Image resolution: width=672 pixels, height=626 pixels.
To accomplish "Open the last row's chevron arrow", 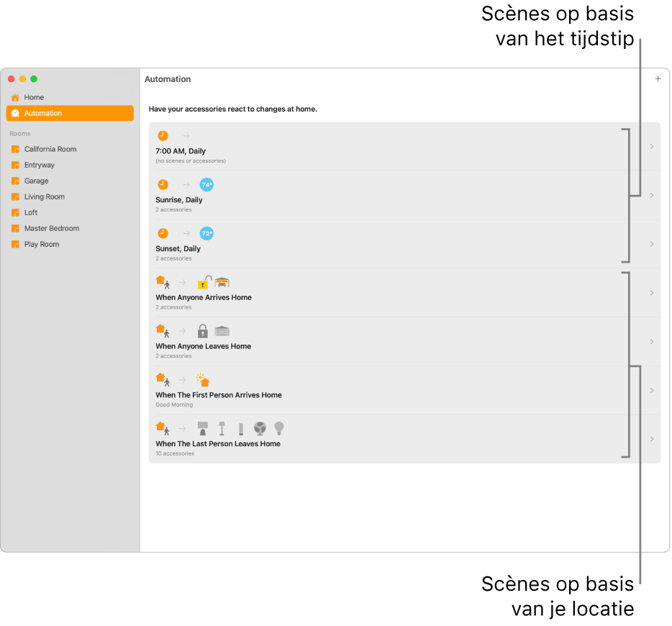I will [x=651, y=439].
